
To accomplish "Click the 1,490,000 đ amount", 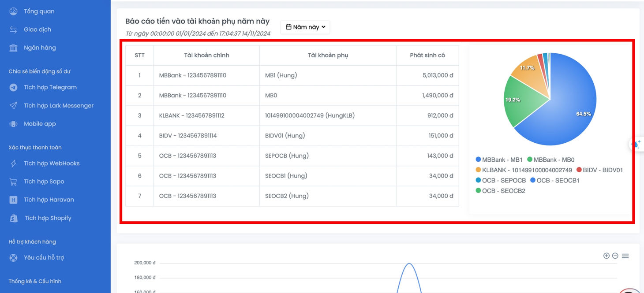I will coord(438,96).
